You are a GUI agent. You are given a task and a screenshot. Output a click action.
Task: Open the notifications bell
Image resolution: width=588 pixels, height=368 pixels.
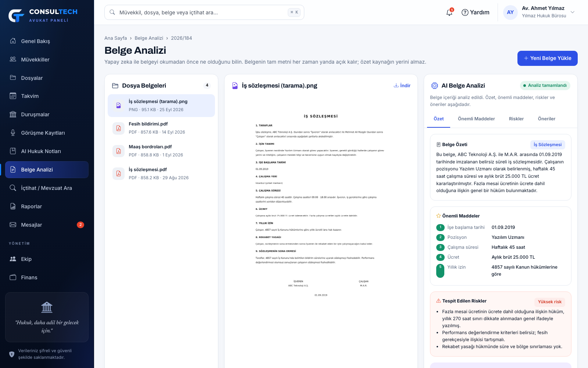coord(449,13)
